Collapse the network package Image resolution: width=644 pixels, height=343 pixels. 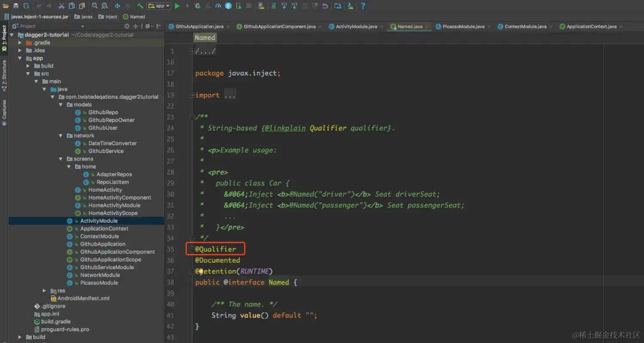point(61,136)
